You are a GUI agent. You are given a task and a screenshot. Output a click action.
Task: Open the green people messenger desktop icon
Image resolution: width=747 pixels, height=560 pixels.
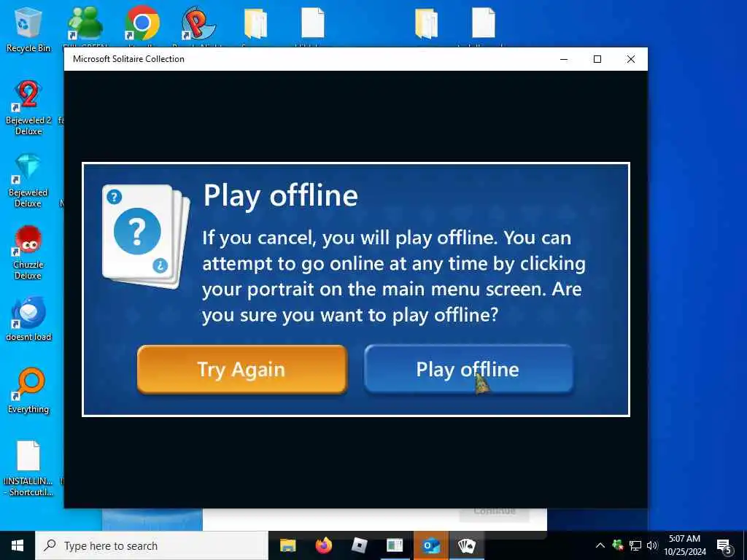click(85, 24)
